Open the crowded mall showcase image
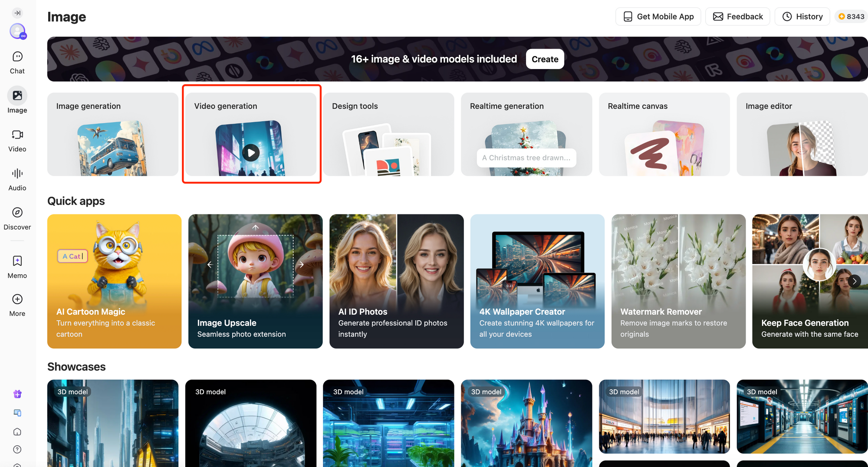Viewport: 868px width, 467px height. click(x=664, y=417)
